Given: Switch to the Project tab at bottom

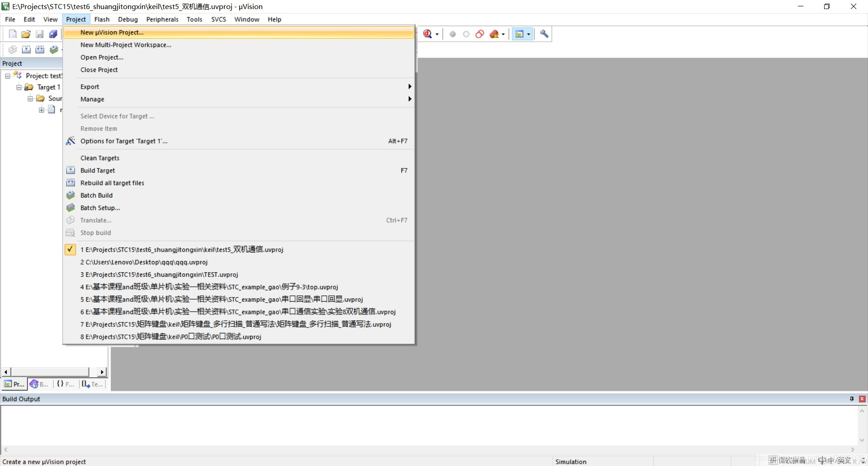Looking at the screenshot, I should (14, 384).
